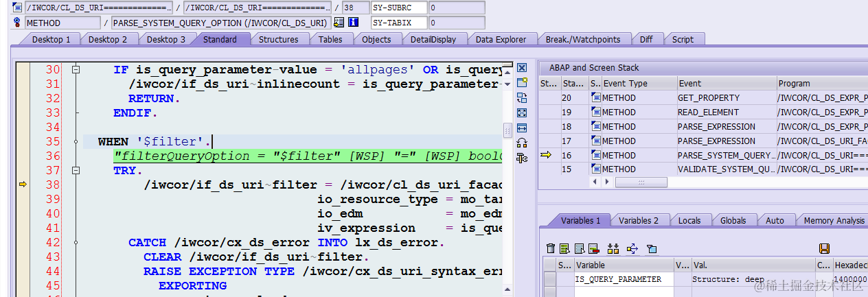The image size is (868, 297).
Task: Open the Structures tab
Action: point(278,39)
